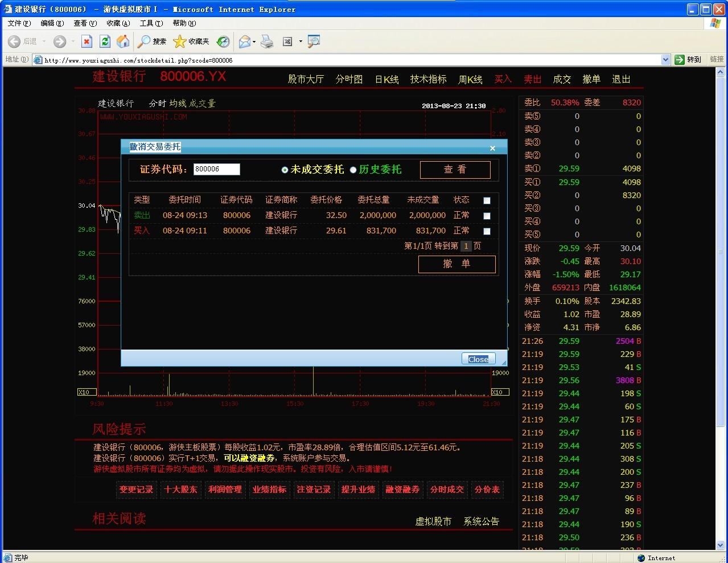
Task: Open the Edit button dropdown arrow
Action: coord(301,42)
